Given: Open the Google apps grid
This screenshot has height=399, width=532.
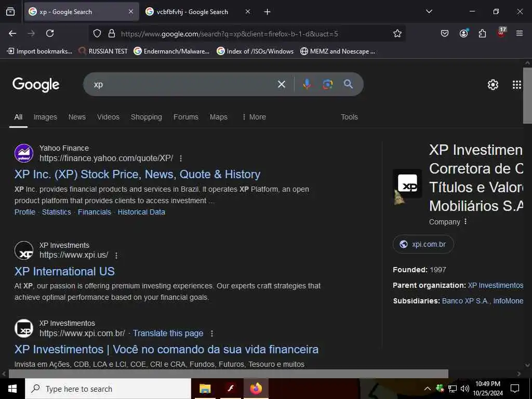Looking at the screenshot, I should [x=517, y=85].
